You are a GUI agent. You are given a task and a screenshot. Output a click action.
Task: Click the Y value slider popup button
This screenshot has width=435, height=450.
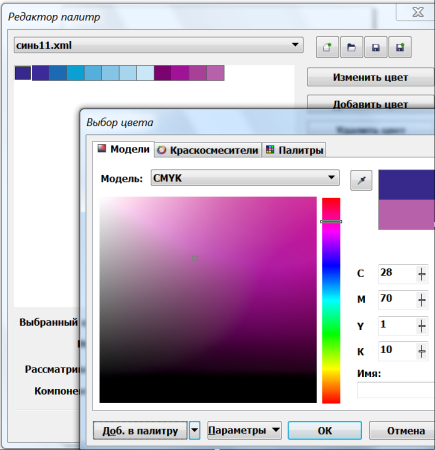pos(422,326)
